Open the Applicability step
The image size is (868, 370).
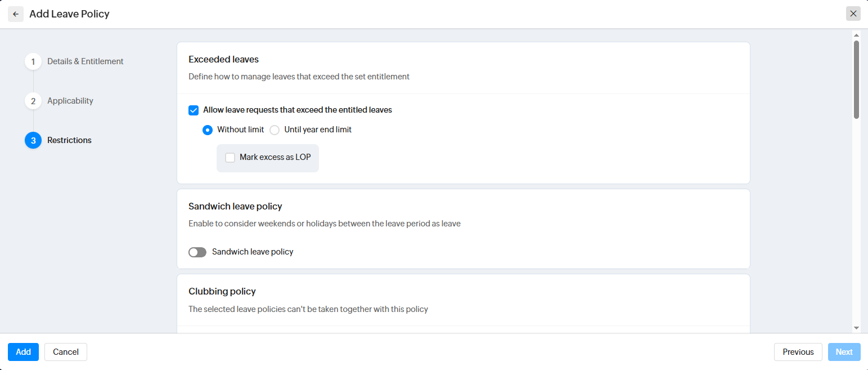70,101
